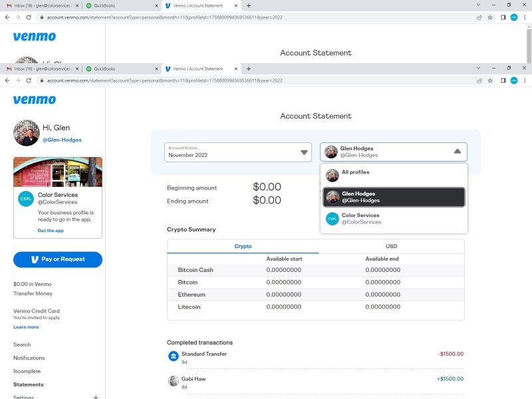Click the plus icon next to Settings
532x399 pixels.
coord(96,397)
